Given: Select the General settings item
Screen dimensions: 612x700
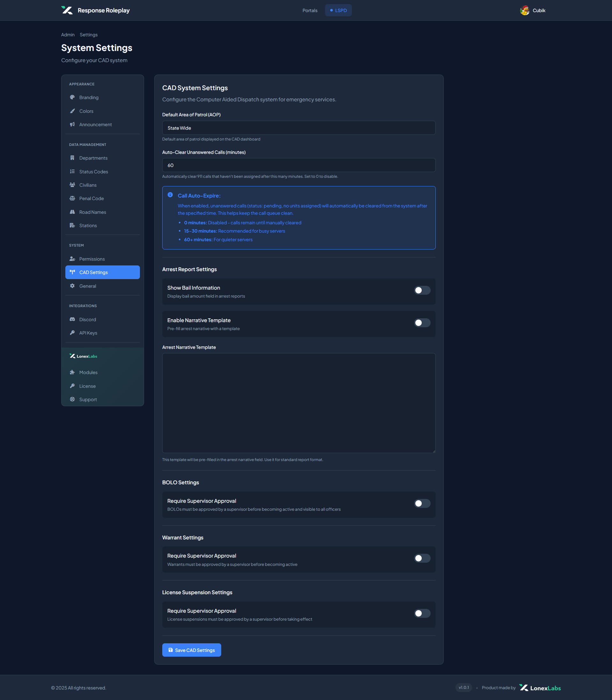Looking at the screenshot, I should pos(102,286).
